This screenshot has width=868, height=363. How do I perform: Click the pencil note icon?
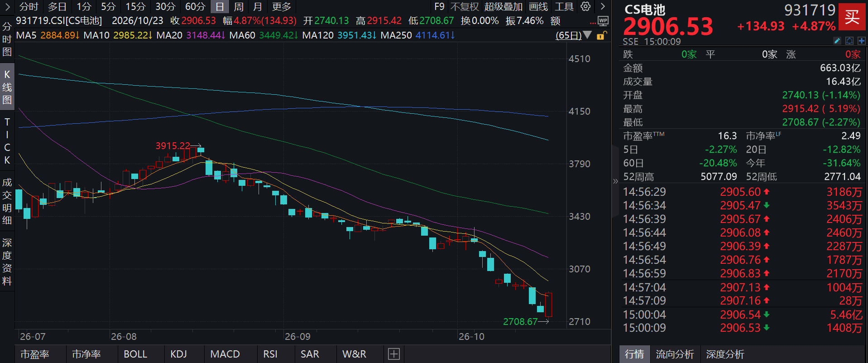(x=837, y=41)
